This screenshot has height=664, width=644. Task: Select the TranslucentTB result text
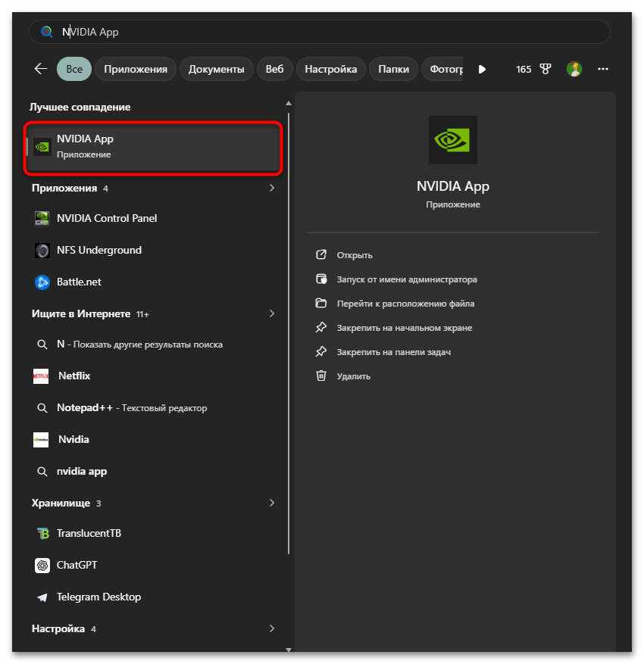[89, 534]
